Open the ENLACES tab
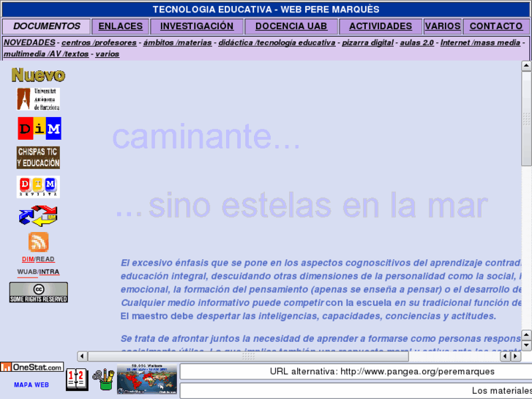Viewport: 532px width, 399px height. [121, 26]
